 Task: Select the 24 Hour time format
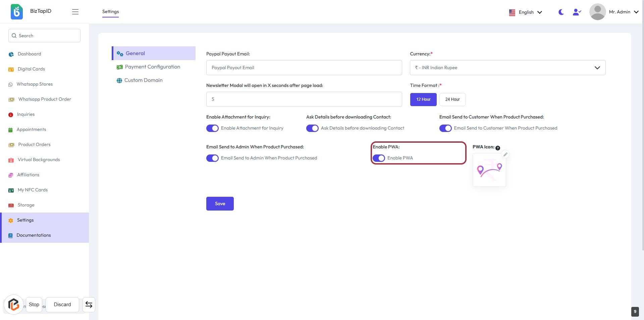pos(452,99)
